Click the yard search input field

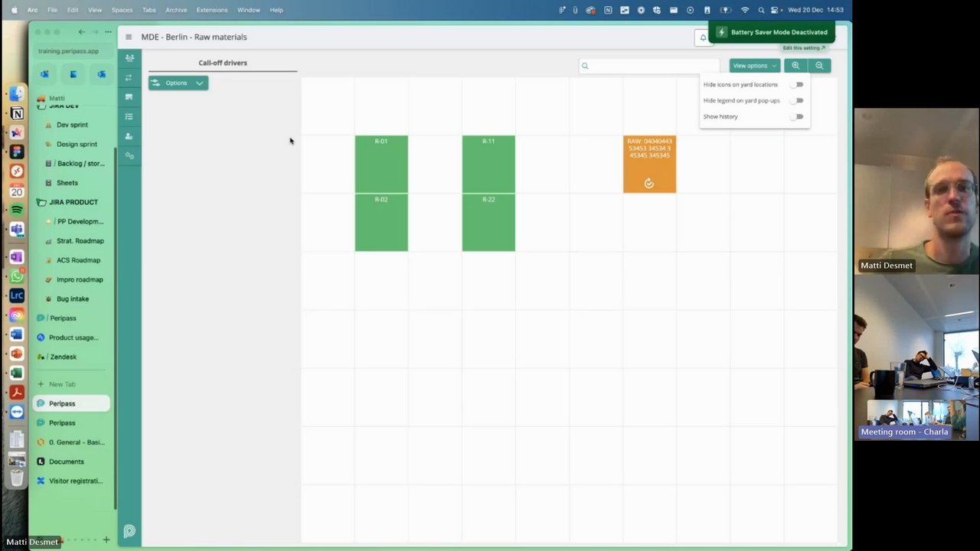point(649,66)
